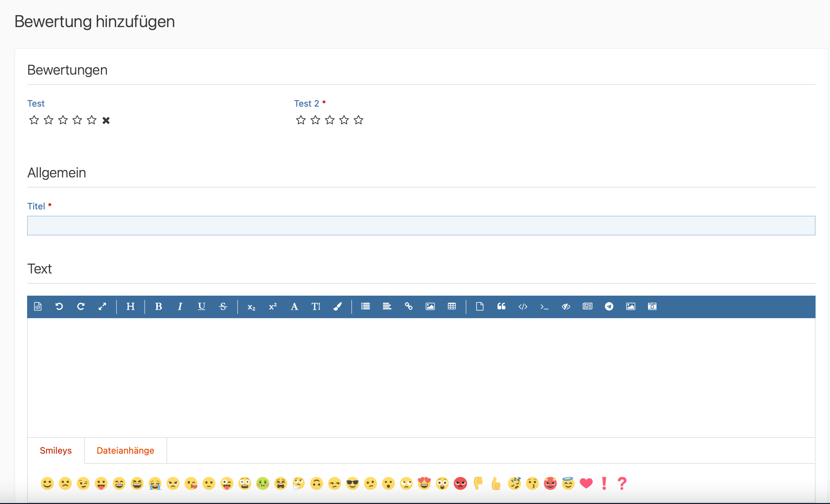Undo last edit in editor
Screen dimensions: 830x504
point(59,307)
